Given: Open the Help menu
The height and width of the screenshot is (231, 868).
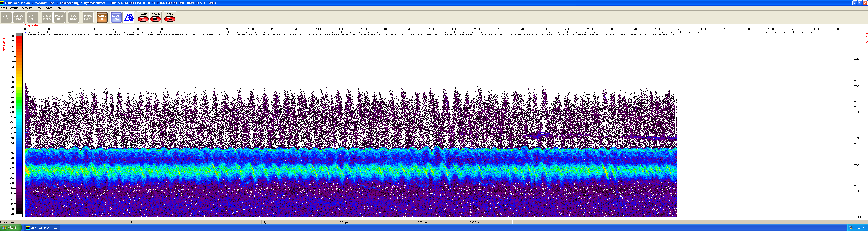Looking at the screenshot, I should click(58, 8).
